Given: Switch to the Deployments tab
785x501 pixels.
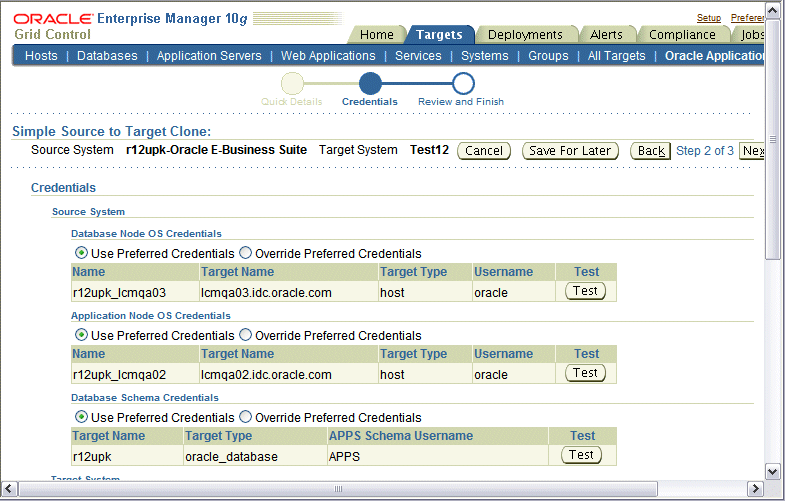Looking at the screenshot, I should [x=525, y=35].
